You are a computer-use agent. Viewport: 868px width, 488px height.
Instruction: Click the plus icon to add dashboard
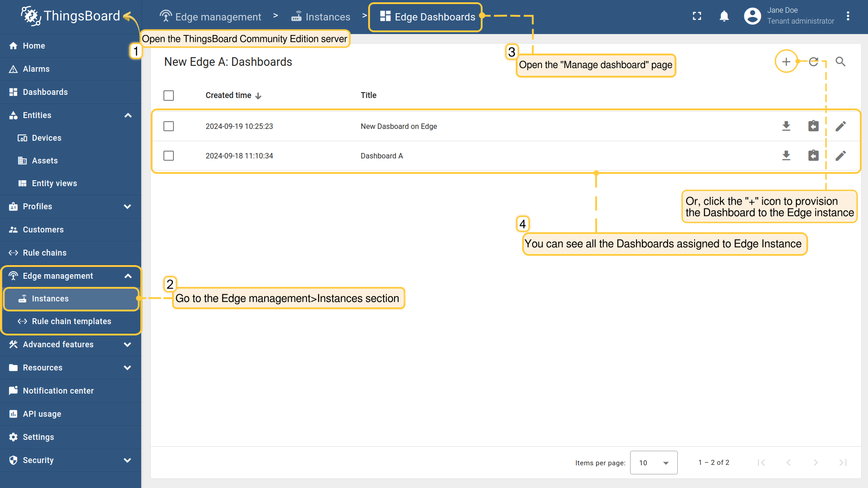coord(786,62)
